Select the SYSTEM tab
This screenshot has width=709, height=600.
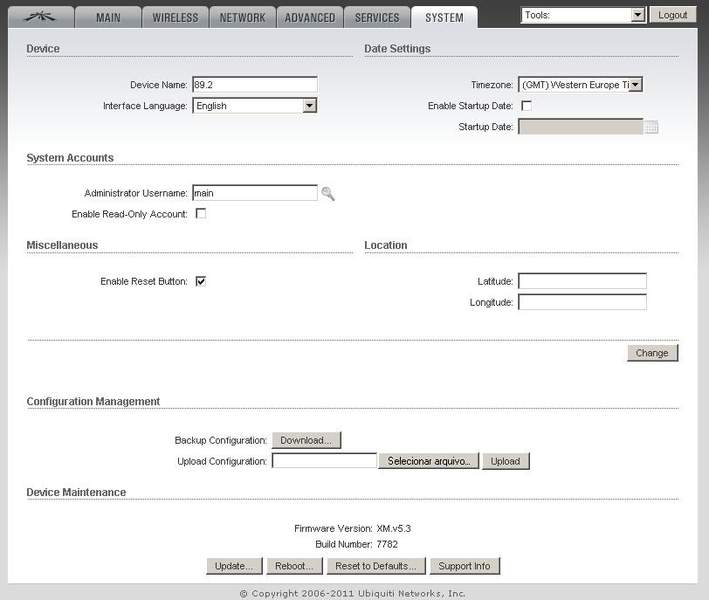(444, 18)
